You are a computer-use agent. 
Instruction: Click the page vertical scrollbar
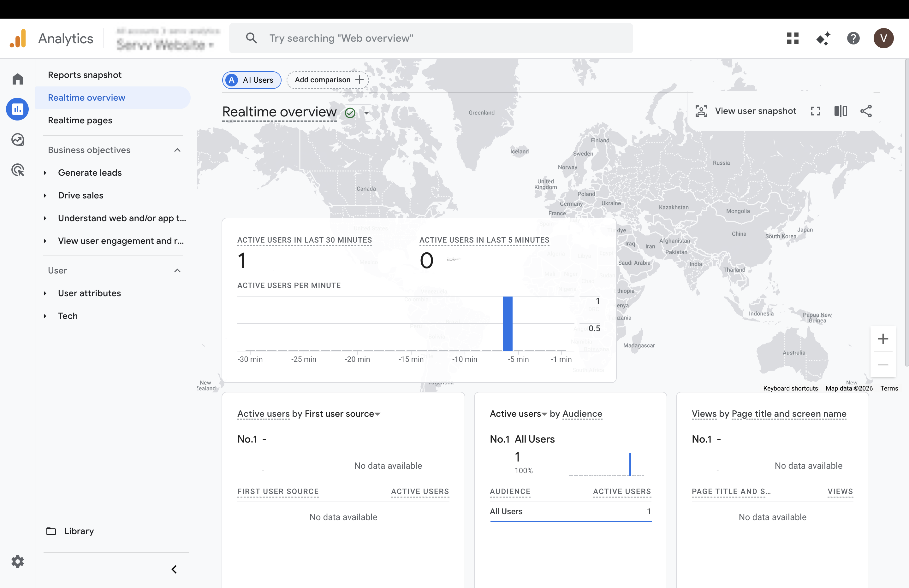(907, 212)
